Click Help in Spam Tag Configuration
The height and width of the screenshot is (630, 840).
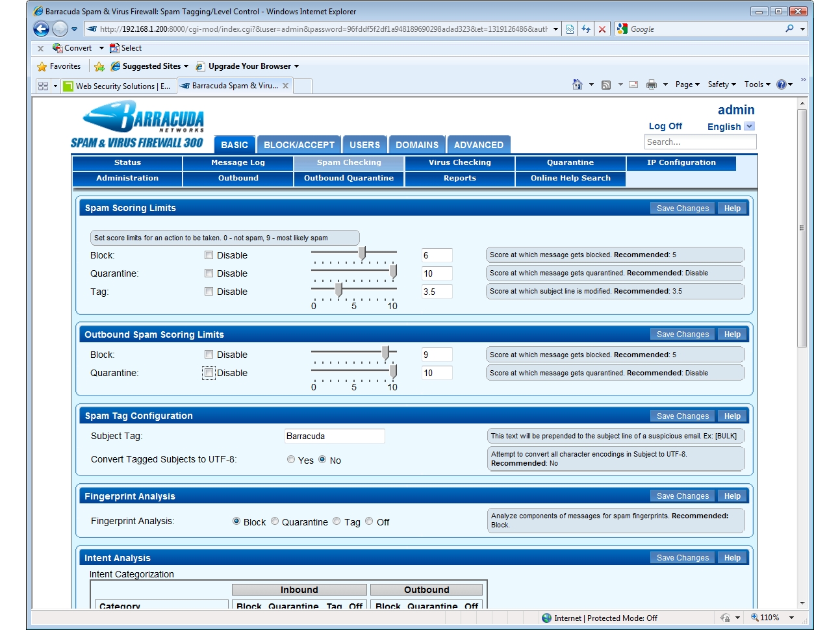(732, 416)
